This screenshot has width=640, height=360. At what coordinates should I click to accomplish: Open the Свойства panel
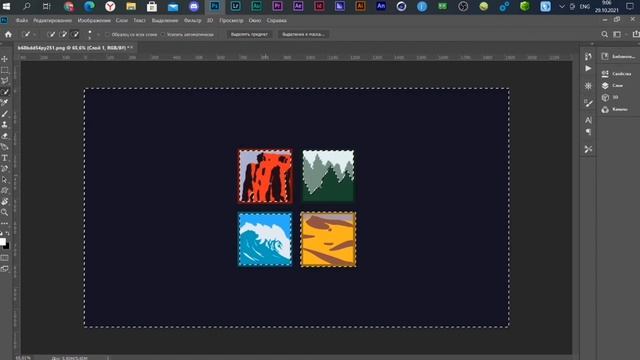pos(616,74)
